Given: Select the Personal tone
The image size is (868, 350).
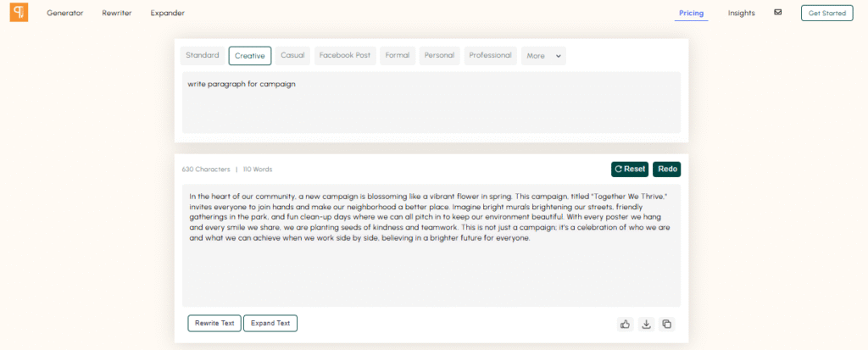Looking at the screenshot, I should point(440,55).
